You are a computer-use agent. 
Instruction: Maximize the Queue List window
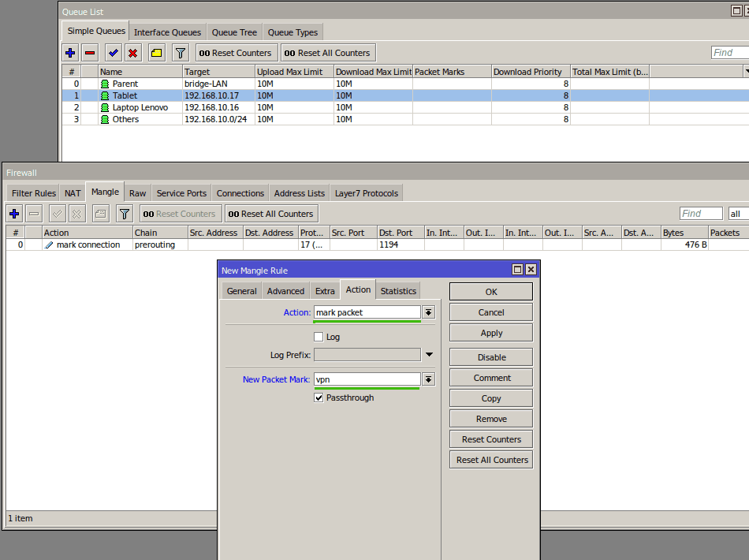[736, 10]
